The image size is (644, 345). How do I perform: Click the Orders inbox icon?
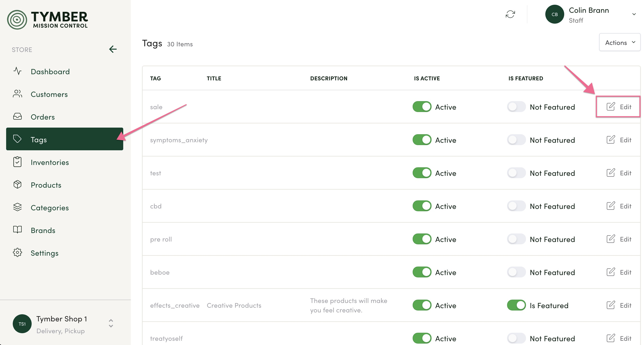(x=17, y=116)
